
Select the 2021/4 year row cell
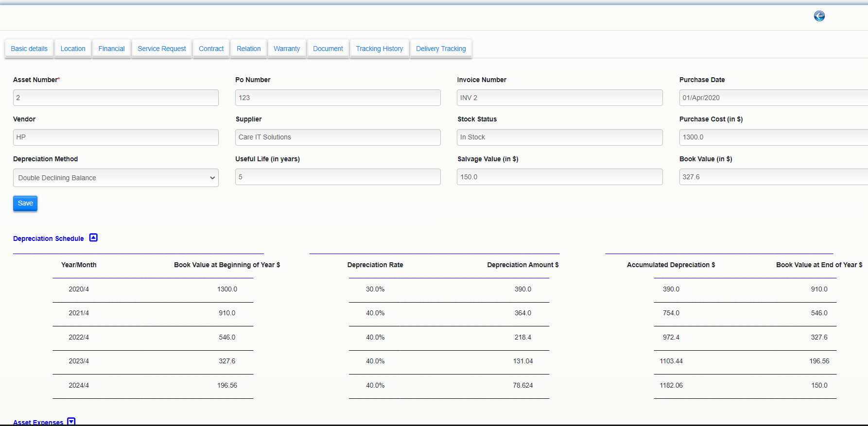(x=79, y=313)
